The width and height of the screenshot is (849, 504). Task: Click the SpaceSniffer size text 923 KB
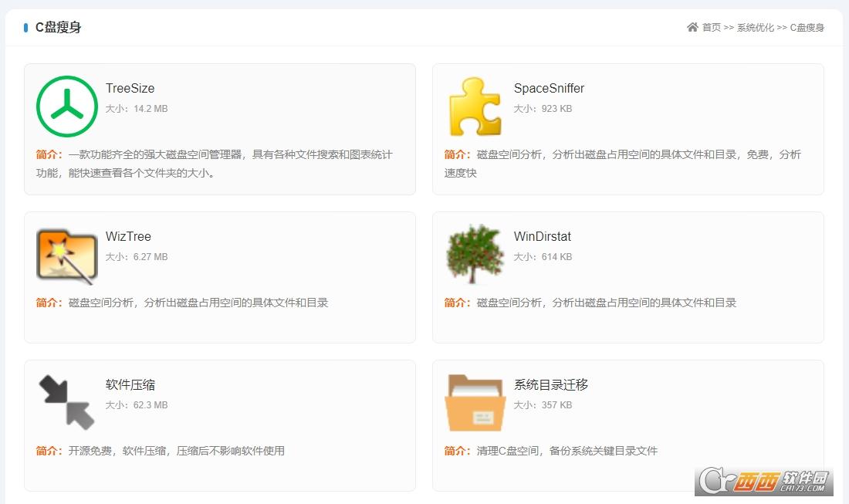tap(543, 109)
